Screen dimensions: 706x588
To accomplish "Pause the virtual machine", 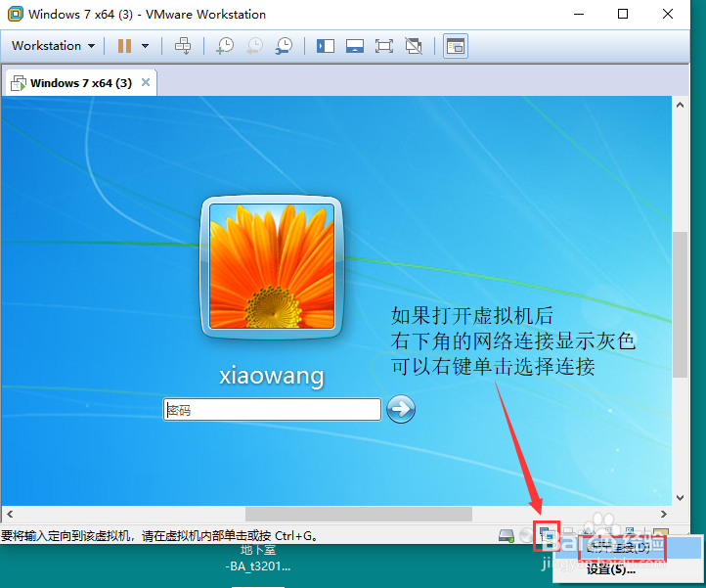I will (x=124, y=46).
